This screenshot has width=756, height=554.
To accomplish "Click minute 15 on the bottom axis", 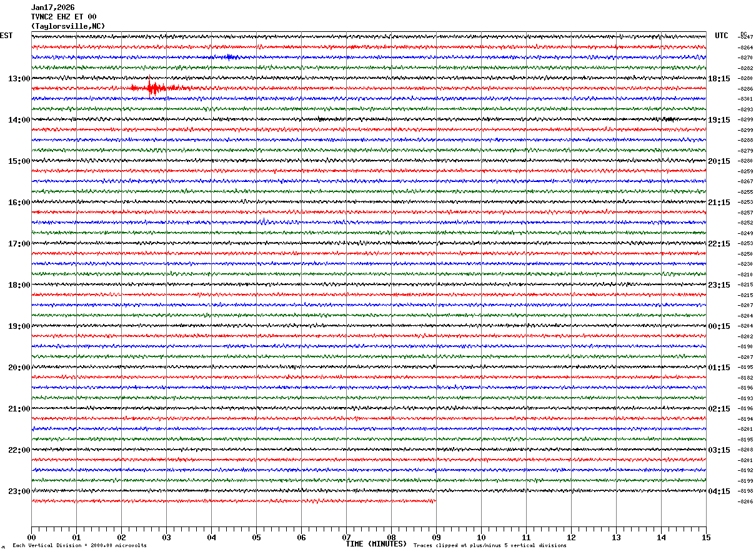I will tap(706, 537).
